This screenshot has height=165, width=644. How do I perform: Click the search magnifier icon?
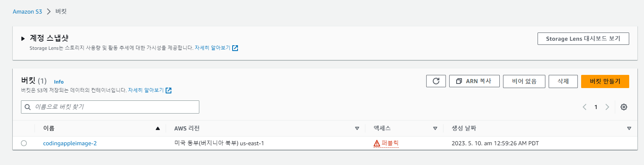28,107
